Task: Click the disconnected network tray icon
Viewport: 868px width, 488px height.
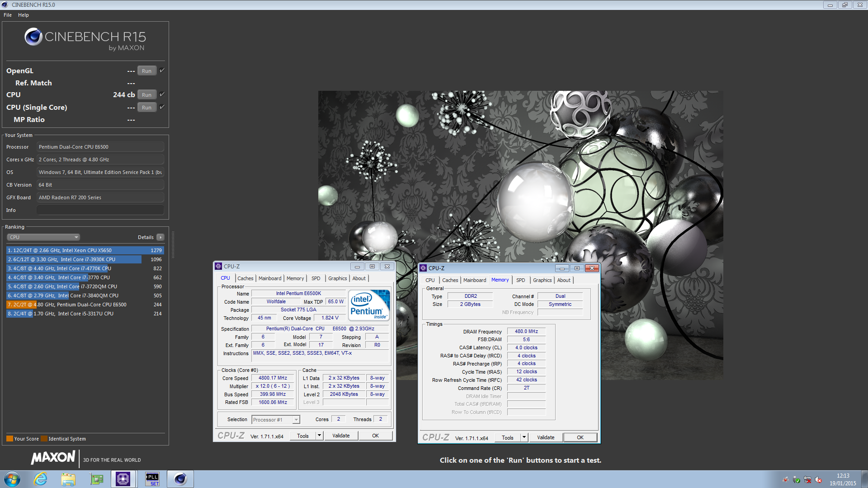Action: click(x=807, y=480)
